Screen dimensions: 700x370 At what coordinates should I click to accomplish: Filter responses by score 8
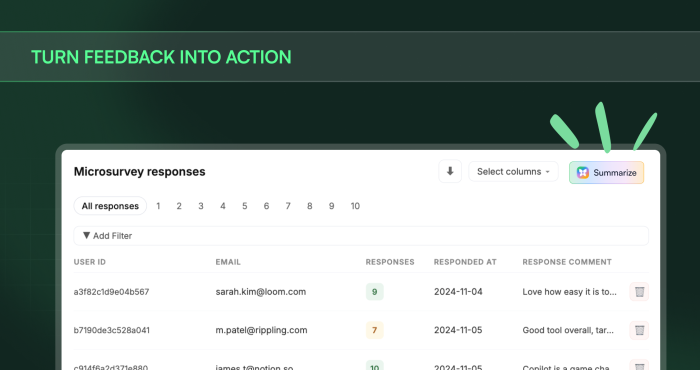[x=309, y=206]
